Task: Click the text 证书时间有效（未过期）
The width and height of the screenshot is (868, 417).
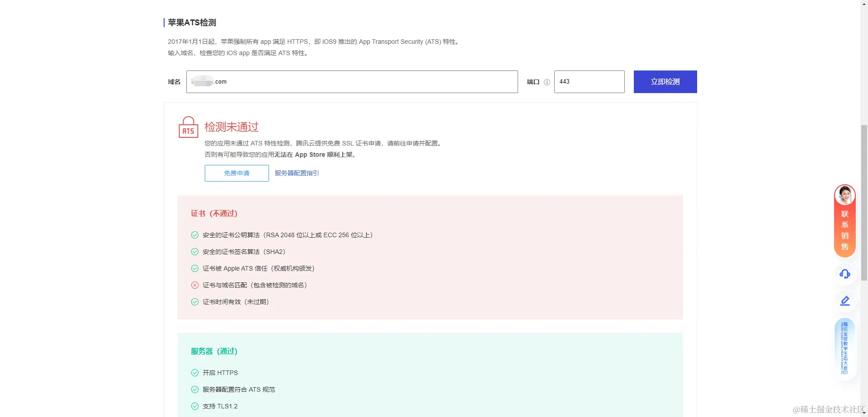Action: (x=237, y=302)
